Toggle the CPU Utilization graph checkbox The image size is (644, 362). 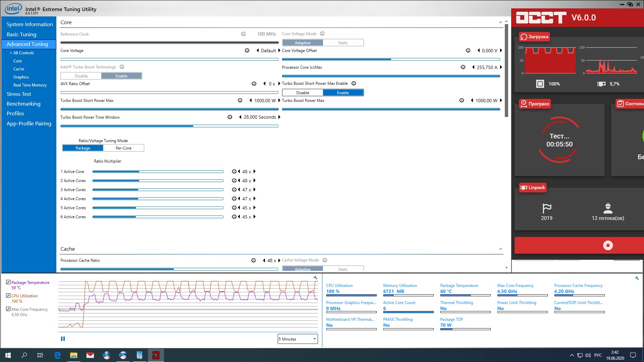pos(8,296)
